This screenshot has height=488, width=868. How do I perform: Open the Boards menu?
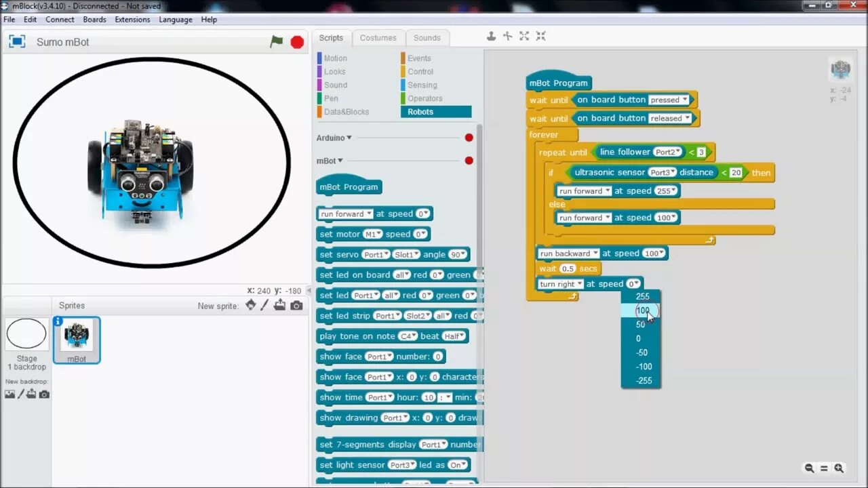(94, 20)
